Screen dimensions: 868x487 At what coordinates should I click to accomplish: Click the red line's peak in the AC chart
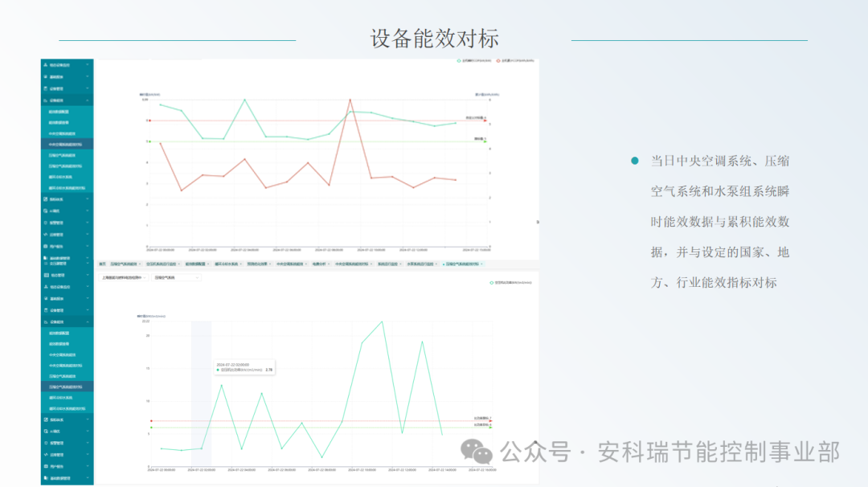[x=350, y=100]
